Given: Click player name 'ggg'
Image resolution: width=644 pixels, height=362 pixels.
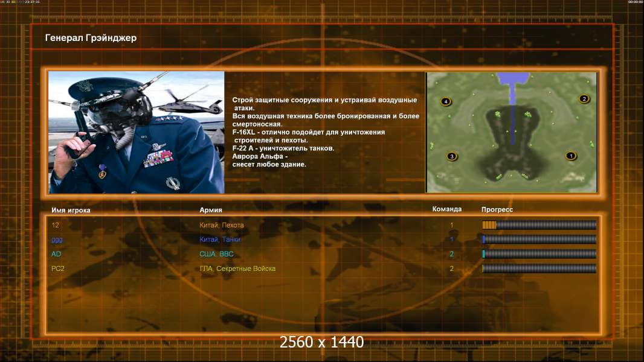Looking at the screenshot, I should pos(57,240).
